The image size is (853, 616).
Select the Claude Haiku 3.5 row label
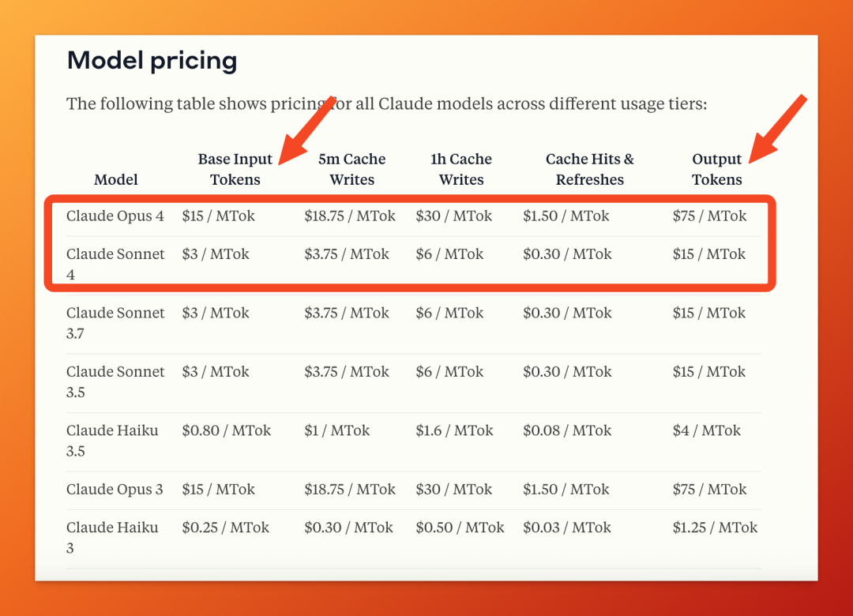pos(112,440)
